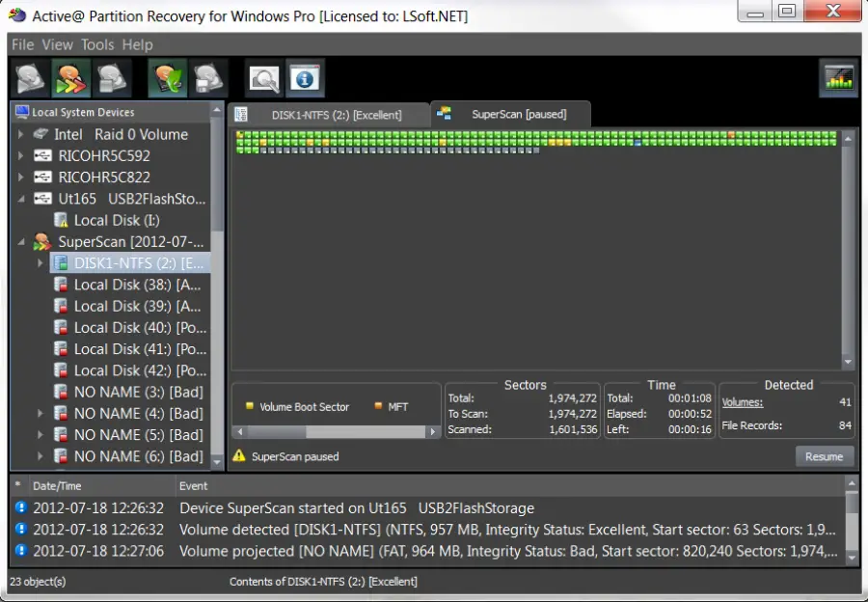Collapse the Ut165 USB2FlashStorage node
This screenshot has height=602, width=868.
pyautogui.click(x=21, y=199)
